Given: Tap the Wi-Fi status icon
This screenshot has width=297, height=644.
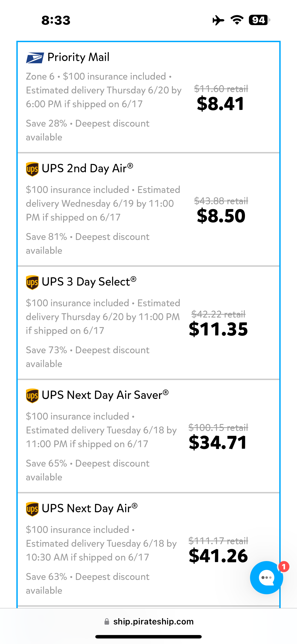Looking at the screenshot, I should coord(237,20).
